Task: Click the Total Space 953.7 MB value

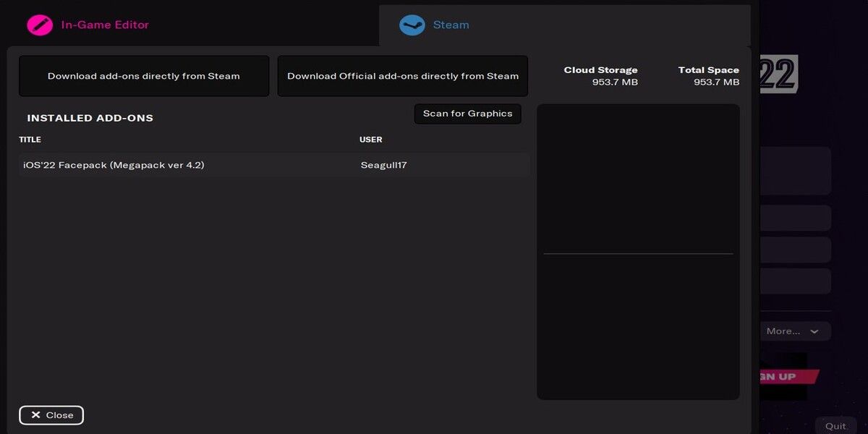Action: (x=716, y=82)
